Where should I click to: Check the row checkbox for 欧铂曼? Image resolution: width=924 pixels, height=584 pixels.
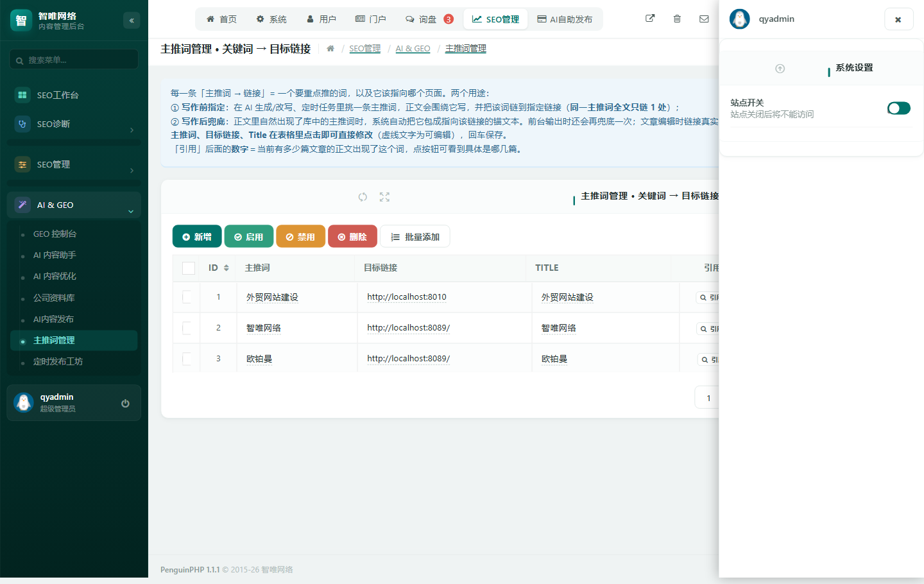click(187, 359)
